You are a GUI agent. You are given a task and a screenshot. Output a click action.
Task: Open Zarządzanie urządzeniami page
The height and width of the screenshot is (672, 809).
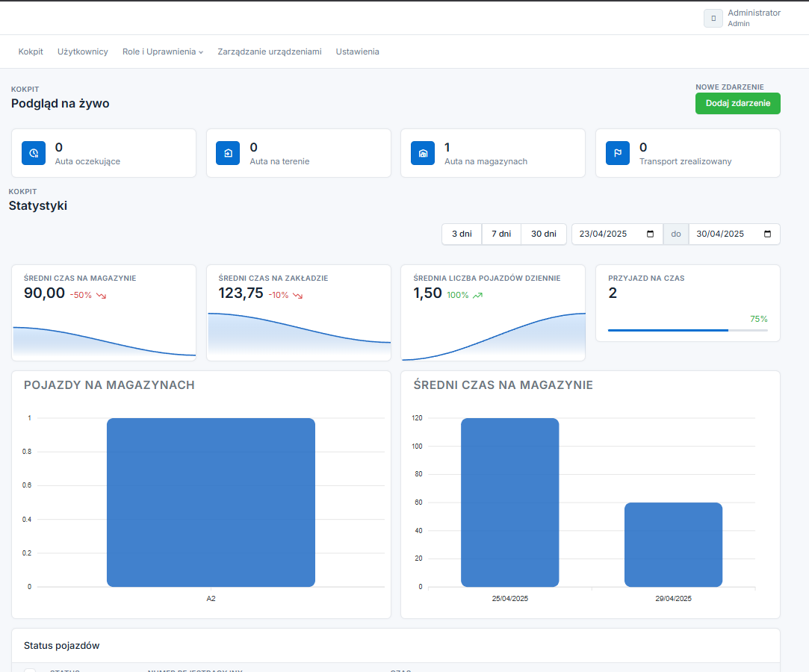click(269, 52)
